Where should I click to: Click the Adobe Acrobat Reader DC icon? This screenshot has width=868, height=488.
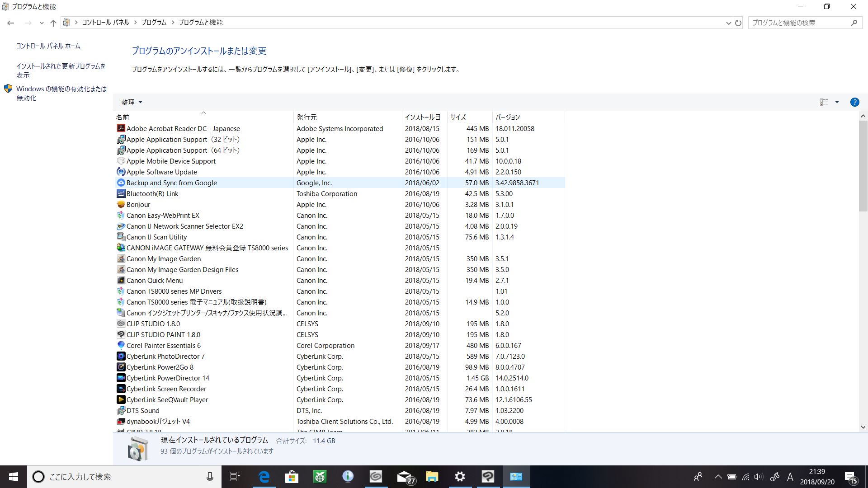(121, 128)
